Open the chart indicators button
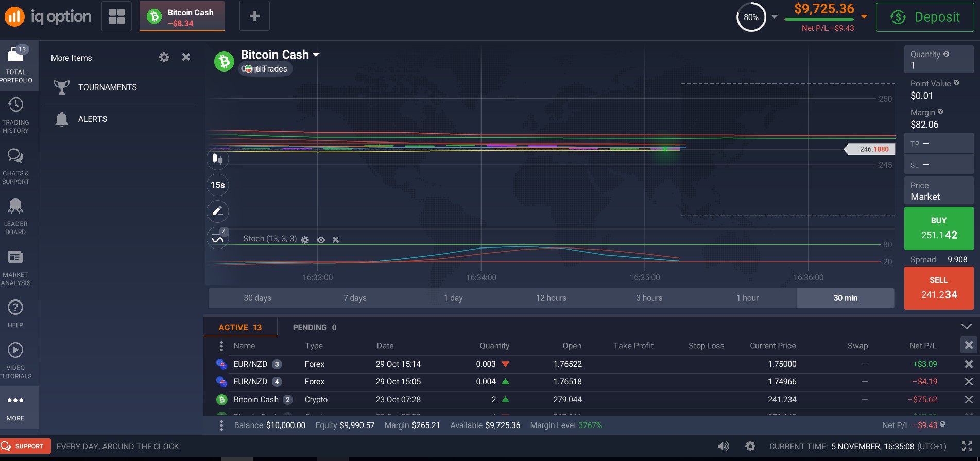Screen dimensions: 980x461 [217, 238]
